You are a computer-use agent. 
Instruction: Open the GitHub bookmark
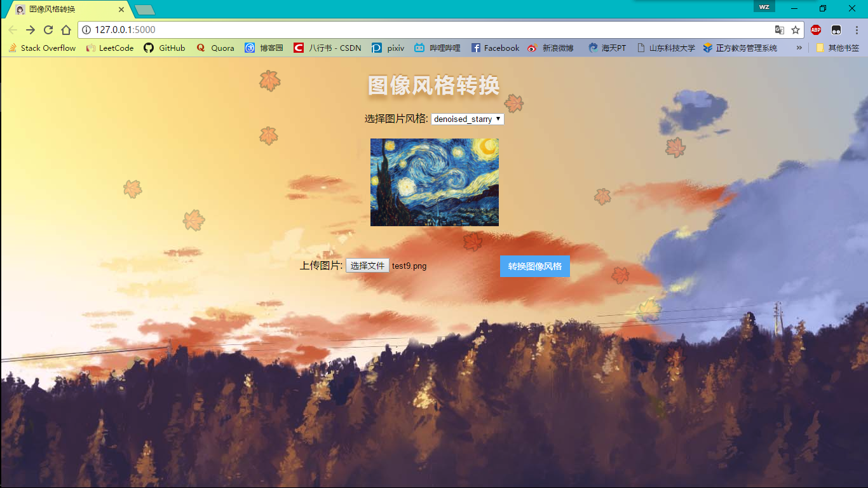[165, 48]
